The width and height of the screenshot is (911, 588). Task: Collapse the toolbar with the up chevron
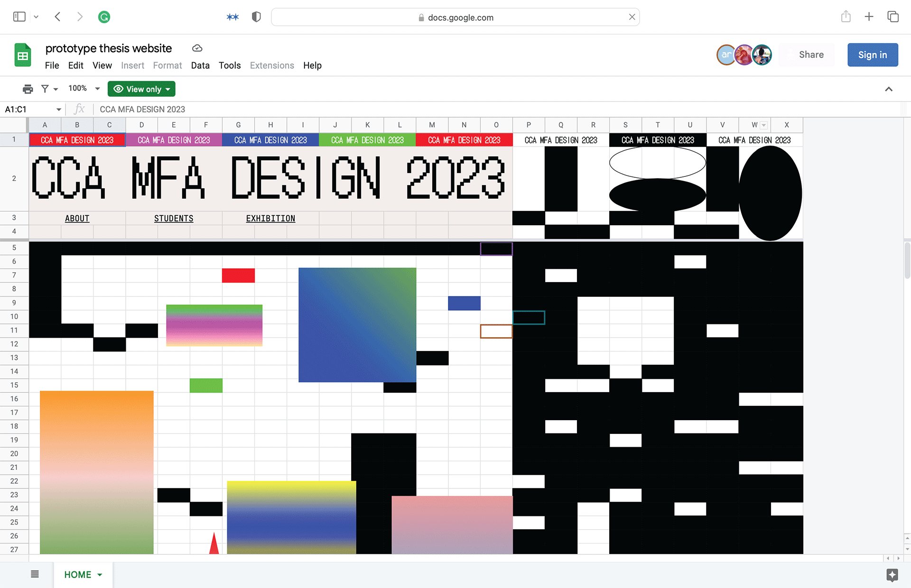889,89
